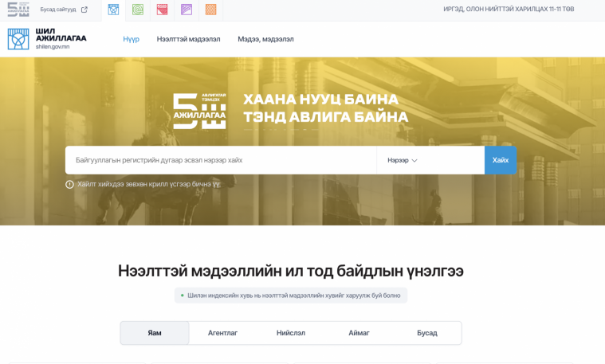Open the red striped site icon tab
605x364 pixels.
tap(162, 10)
